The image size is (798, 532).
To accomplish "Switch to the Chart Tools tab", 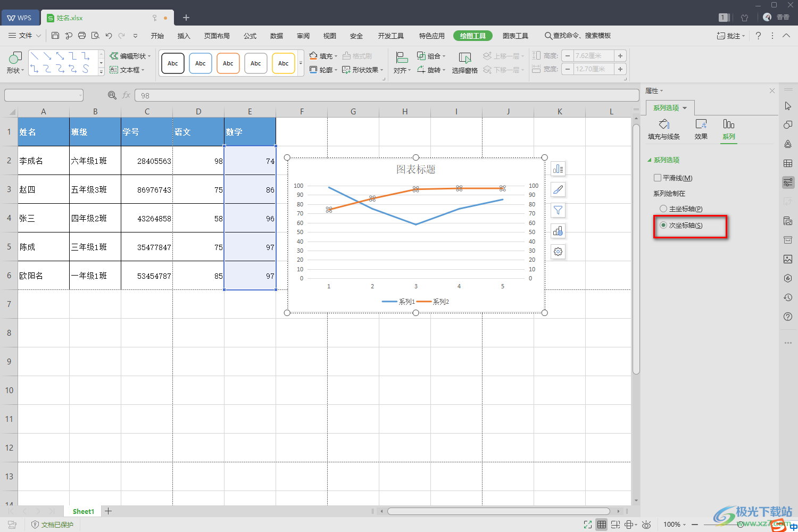I will 516,36.
